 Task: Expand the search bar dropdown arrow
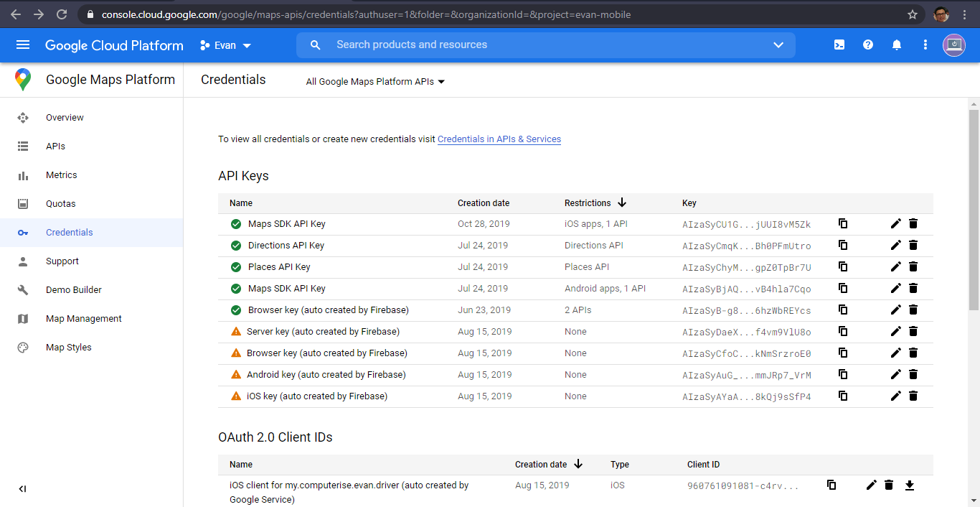pyautogui.click(x=778, y=45)
